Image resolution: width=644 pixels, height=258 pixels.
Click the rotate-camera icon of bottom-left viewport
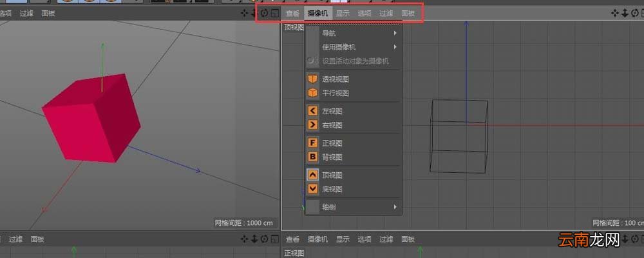(x=265, y=239)
